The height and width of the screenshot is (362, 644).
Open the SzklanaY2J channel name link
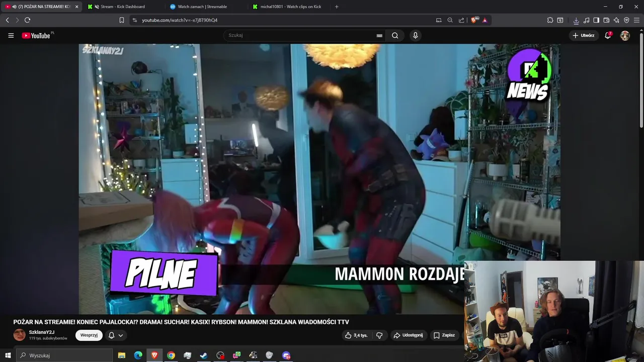pyautogui.click(x=42, y=332)
